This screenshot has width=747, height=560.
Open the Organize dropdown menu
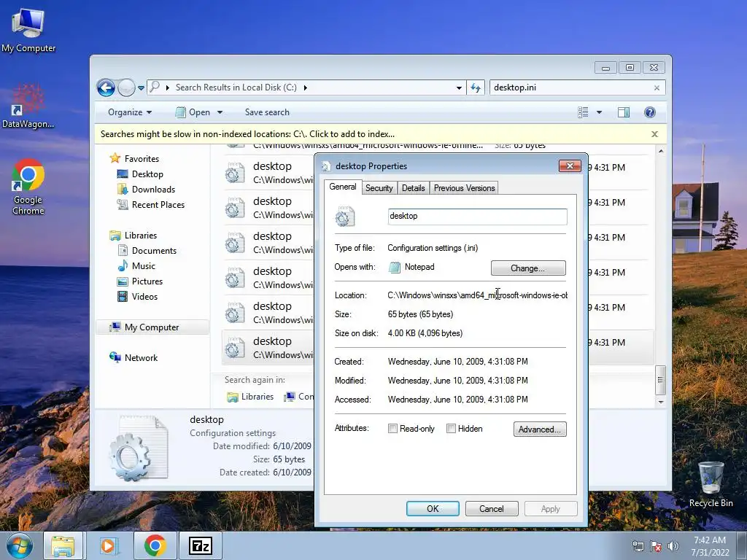(x=130, y=112)
